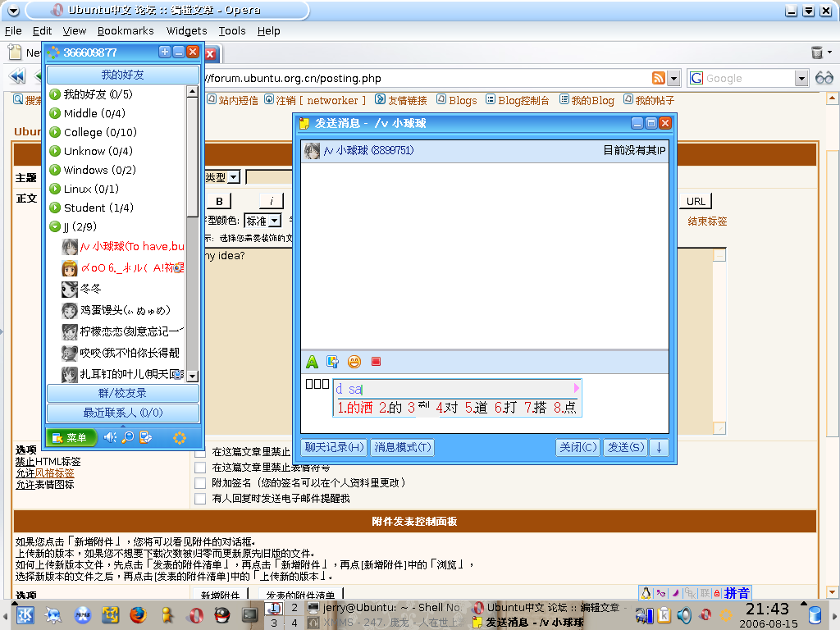Viewport: 840px width, 630px height.
Task: Open the QQ 菜单 menu button
Action: point(71,438)
